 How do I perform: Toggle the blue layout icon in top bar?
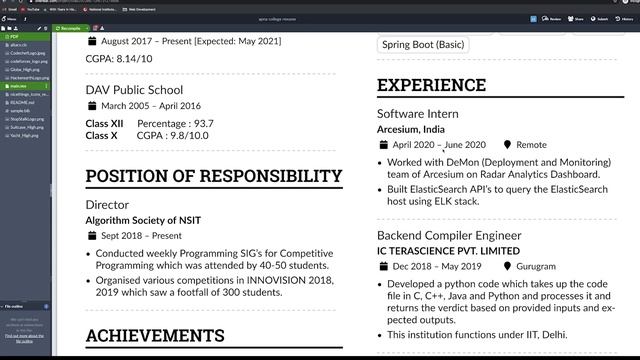pos(533,19)
